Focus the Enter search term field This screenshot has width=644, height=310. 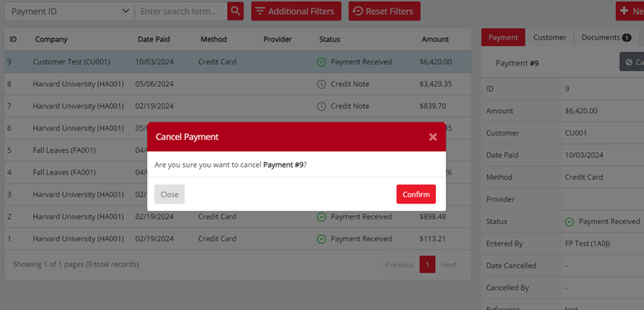181,11
